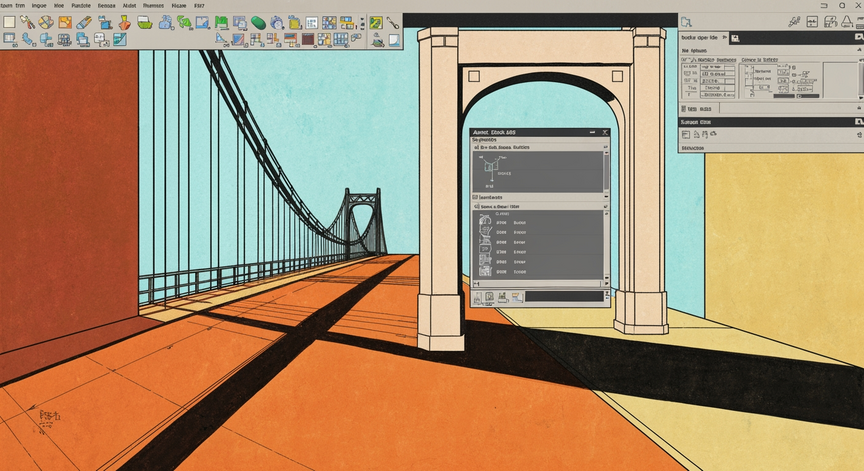864x471 pixels.
Task: Toggle the checkbox beside the middle section header
Action: [x=475, y=197]
